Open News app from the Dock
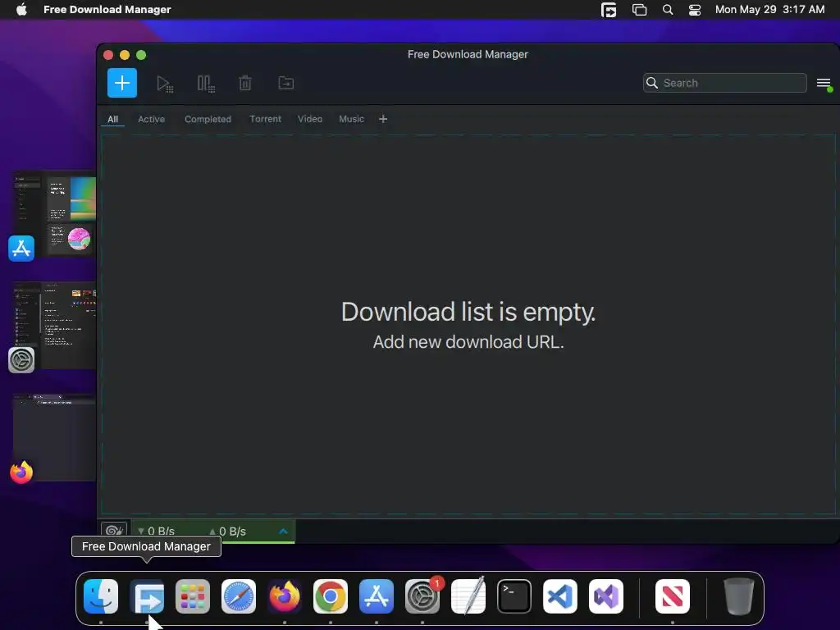 click(x=673, y=596)
